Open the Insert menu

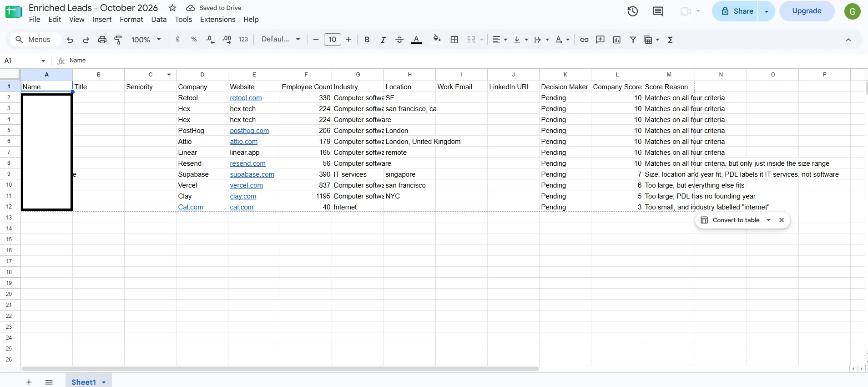(x=102, y=20)
